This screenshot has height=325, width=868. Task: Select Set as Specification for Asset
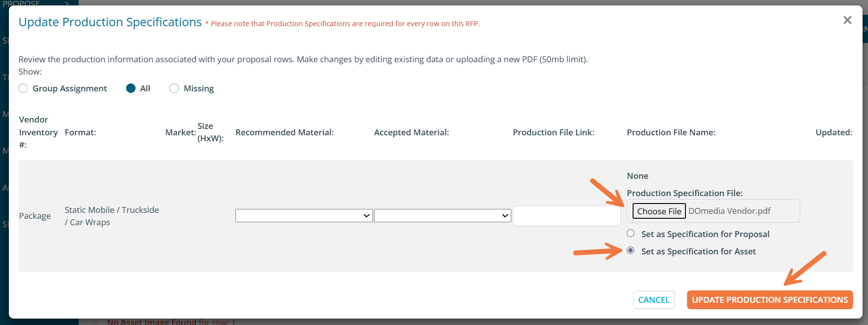pyautogui.click(x=631, y=251)
